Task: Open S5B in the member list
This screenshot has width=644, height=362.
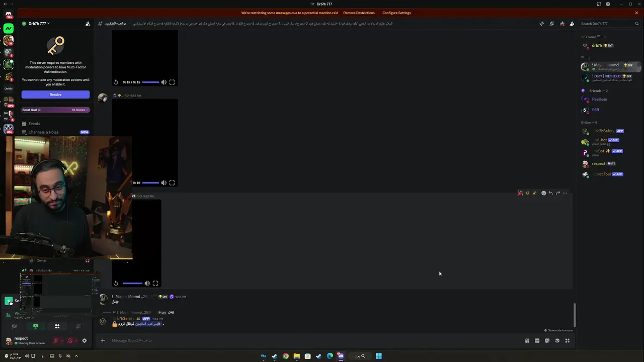Action: [610, 110]
